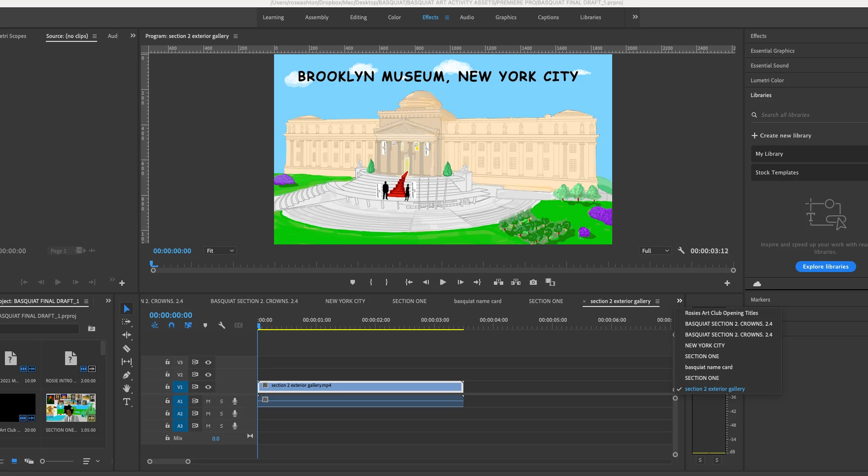Solo audio track A2
This screenshot has height=476, width=868.
(221, 413)
